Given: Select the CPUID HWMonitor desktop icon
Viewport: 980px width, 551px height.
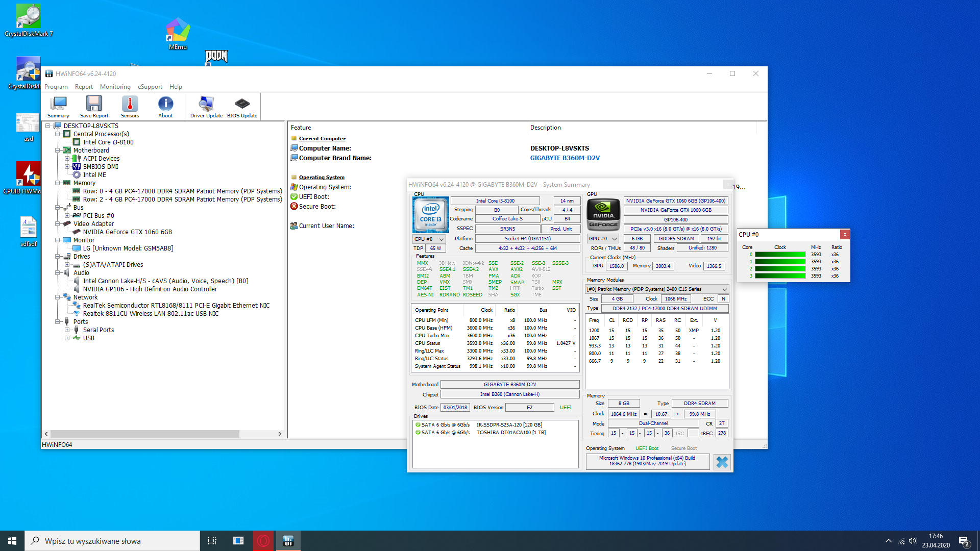Looking at the screenshot, I should coord(22,178).
